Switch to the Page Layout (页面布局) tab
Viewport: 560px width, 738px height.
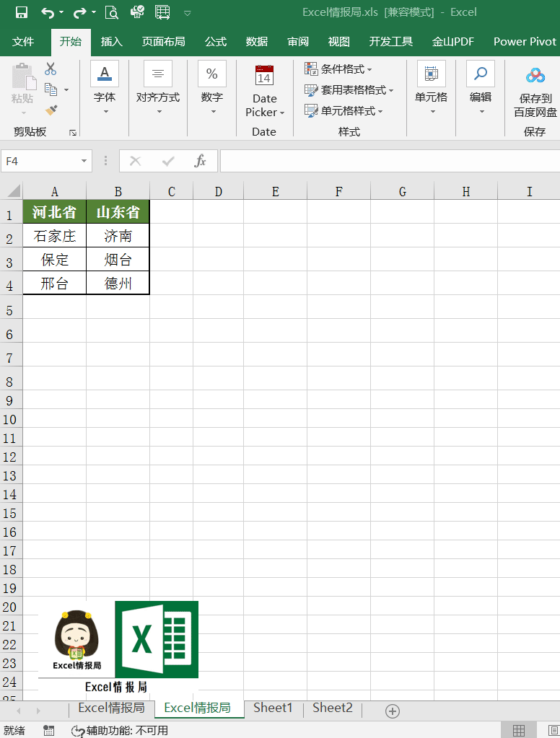coord(163,41)
